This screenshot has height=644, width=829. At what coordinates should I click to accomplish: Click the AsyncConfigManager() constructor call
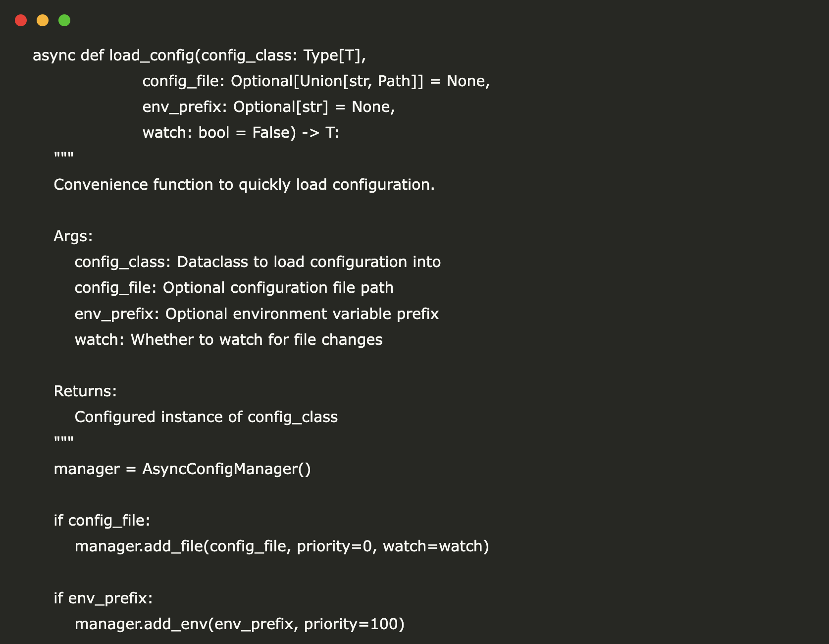[226, 469]
